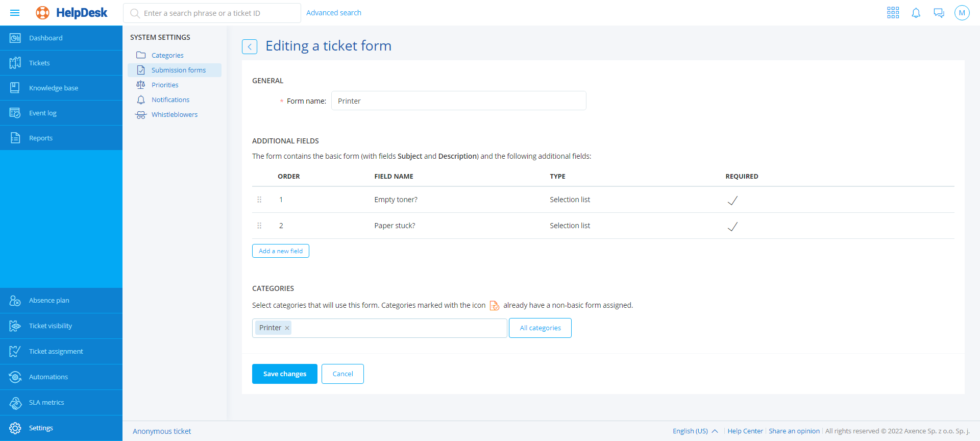This screenshot has height=441, width=980.
Task: Click Add a new field button
Action: pos(280,251)
